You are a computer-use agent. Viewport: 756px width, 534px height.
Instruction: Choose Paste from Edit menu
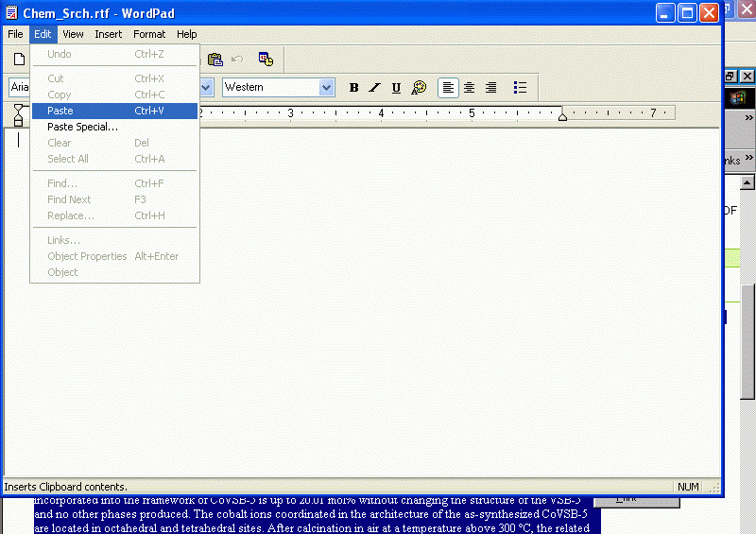click(114, 111)
